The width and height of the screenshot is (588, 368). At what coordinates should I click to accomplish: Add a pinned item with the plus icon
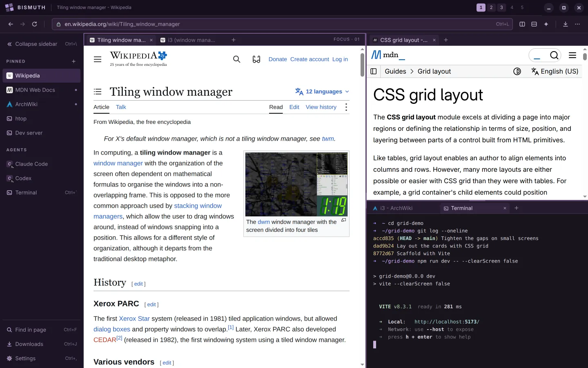(74, 61)
